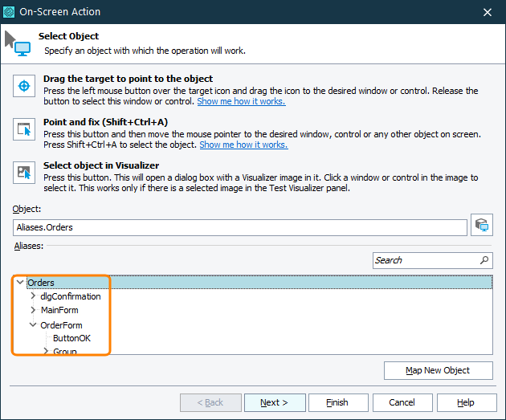Screen dimensions: 506x420
Task: Expand the Group node
Action: [x=46, y=351]
